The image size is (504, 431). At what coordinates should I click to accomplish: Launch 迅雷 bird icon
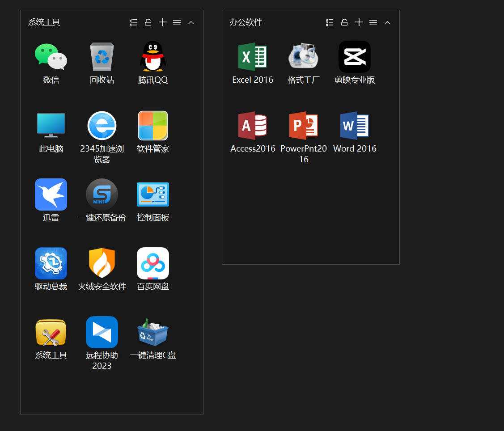pos(51,194)
